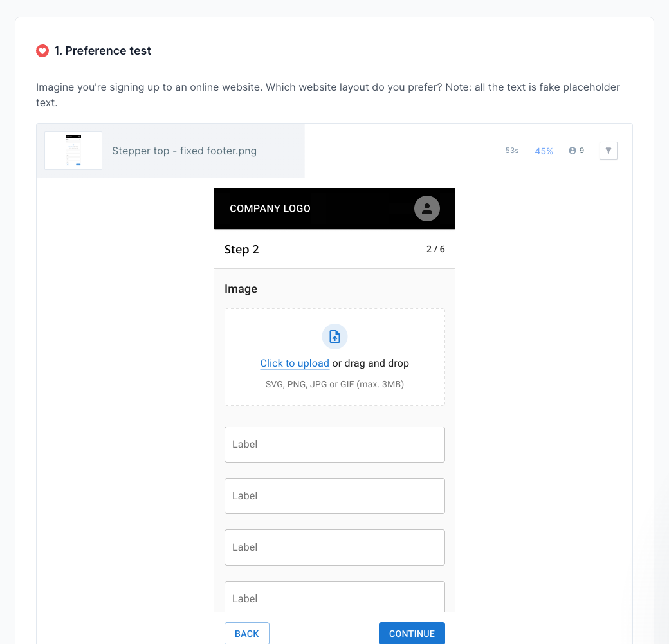This screenshot has height=644, width=669.
Task: Open the Stepper top thumbnail image
Action: (73, 151)
